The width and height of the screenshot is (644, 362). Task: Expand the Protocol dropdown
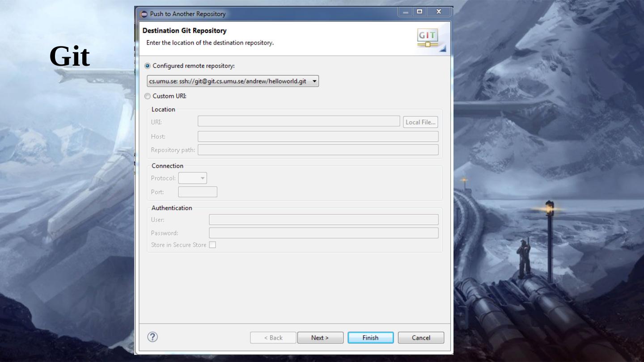coord(192,178)
